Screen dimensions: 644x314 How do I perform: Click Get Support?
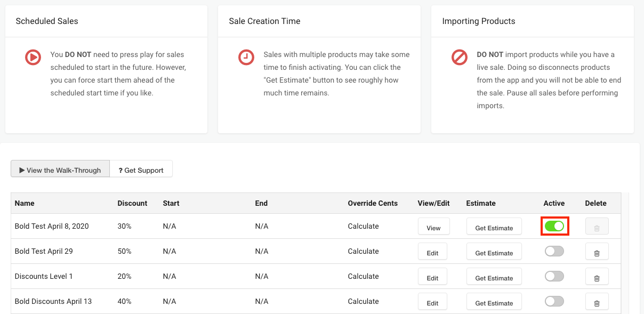click(x=141, y=170)
